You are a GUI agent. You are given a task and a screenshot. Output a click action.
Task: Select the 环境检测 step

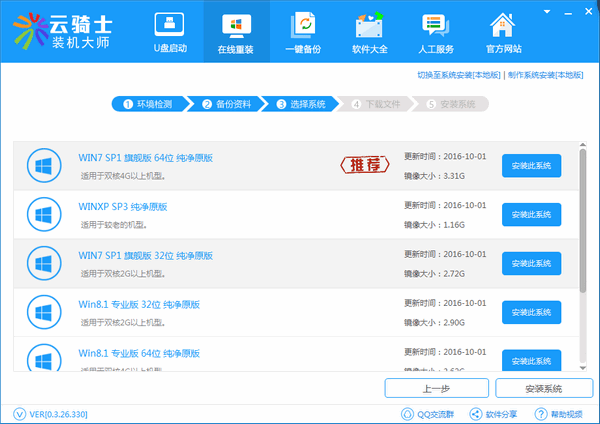pyautogui.click(x=150, y=103)
